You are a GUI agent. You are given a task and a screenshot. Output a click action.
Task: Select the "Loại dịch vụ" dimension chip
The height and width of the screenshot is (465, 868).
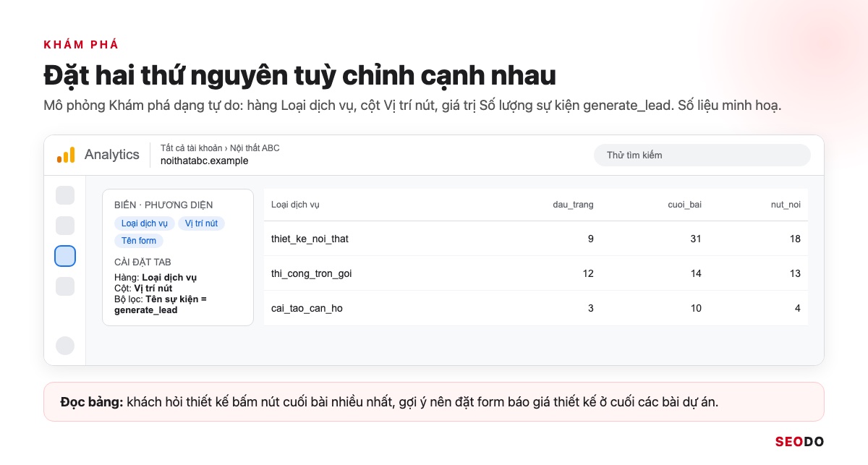click(x=145, y=223)
